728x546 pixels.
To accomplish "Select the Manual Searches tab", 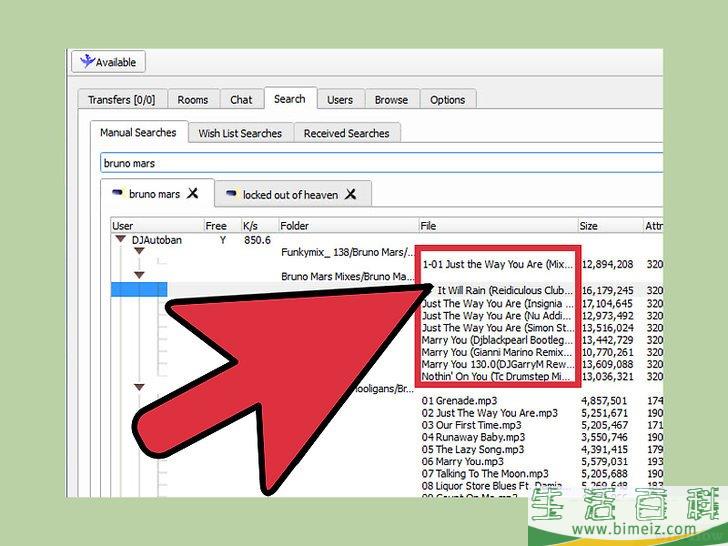I will tap(138, 132).
